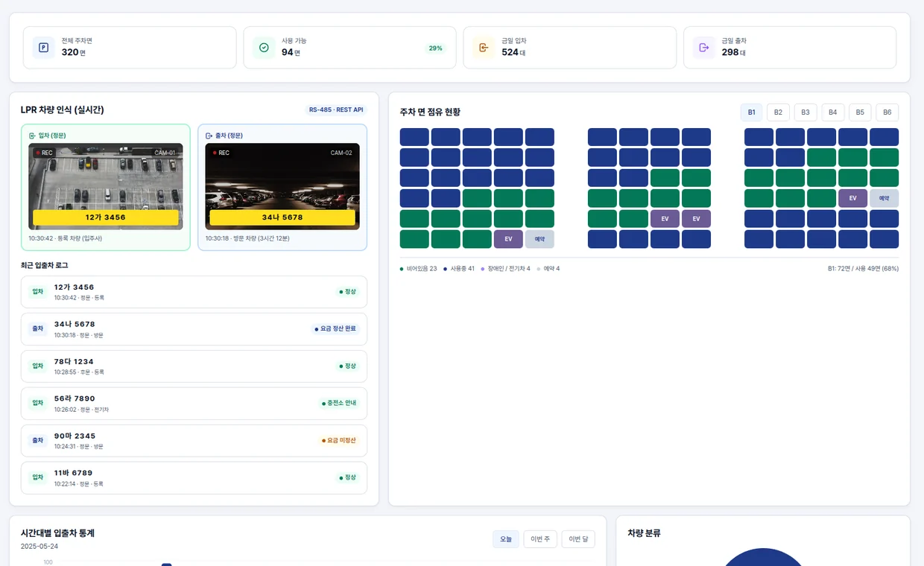Image resolution: width=924 pixels, height=566 pixels.
Task: Click 정상 badge on the 78다 1234 row
Action: click(x=348, y=366)
